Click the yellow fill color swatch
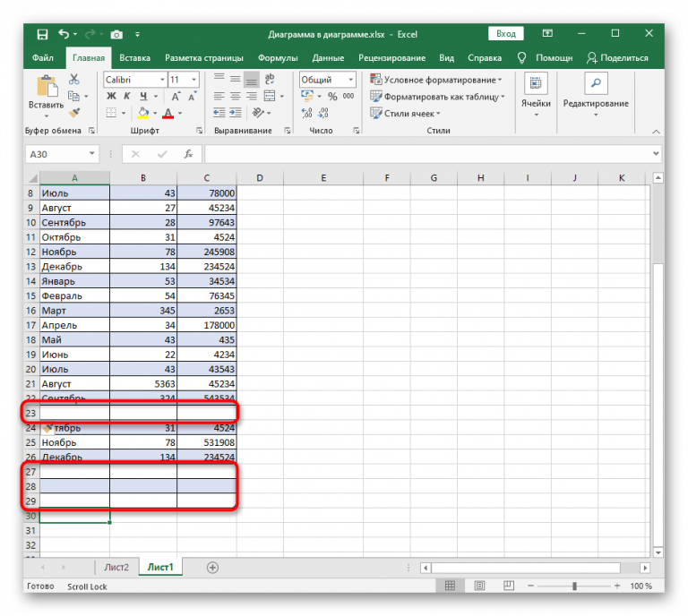Screen dimensions: 688x616 143,114
